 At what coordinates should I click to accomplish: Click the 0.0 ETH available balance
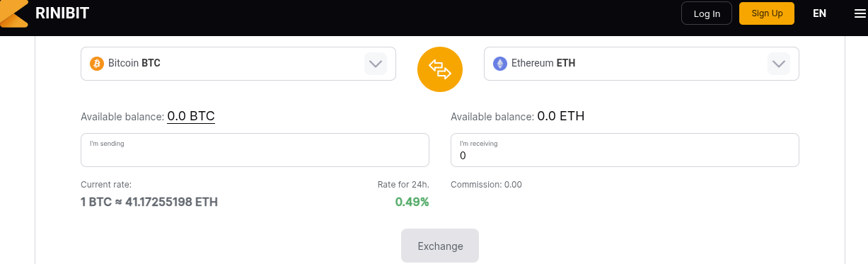(561, 116)
